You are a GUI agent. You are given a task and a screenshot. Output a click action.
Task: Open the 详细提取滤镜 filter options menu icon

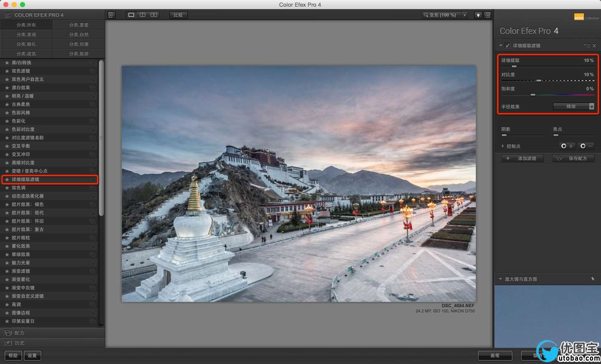[587, 45]
